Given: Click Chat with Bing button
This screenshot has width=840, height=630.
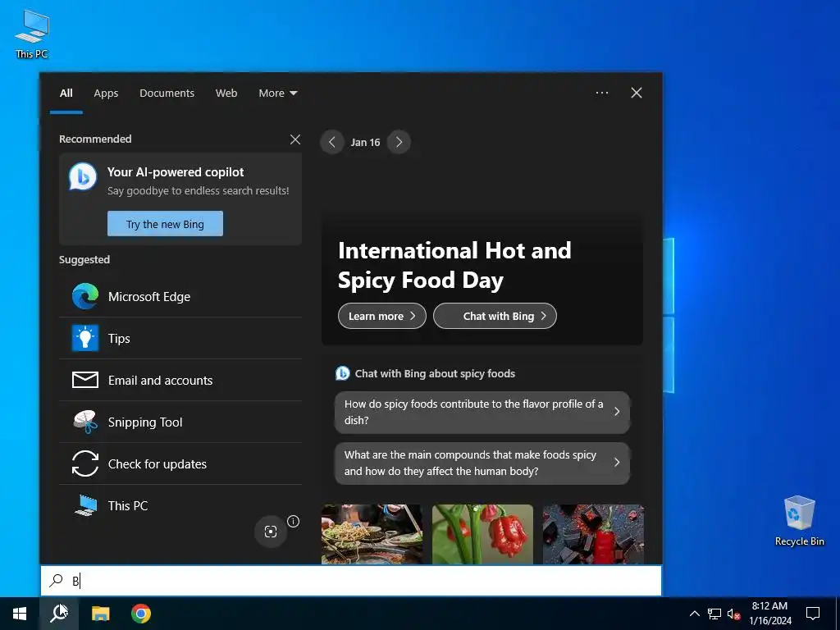Looking at the screenshot, I should point(495,316).
